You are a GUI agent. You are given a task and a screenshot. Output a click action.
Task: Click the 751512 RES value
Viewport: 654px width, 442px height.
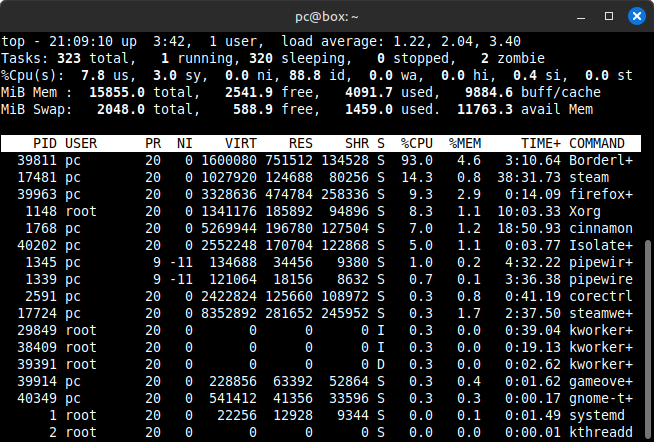[289, 161]
